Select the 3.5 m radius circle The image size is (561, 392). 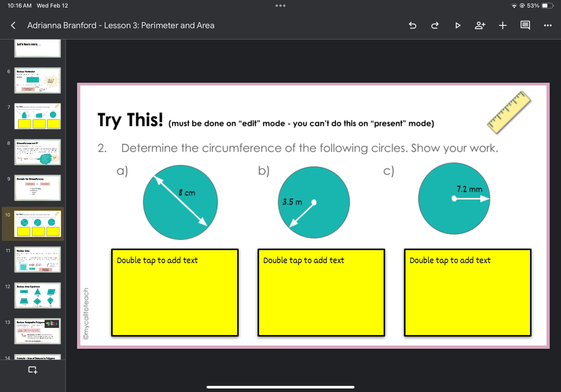point(314,202)
